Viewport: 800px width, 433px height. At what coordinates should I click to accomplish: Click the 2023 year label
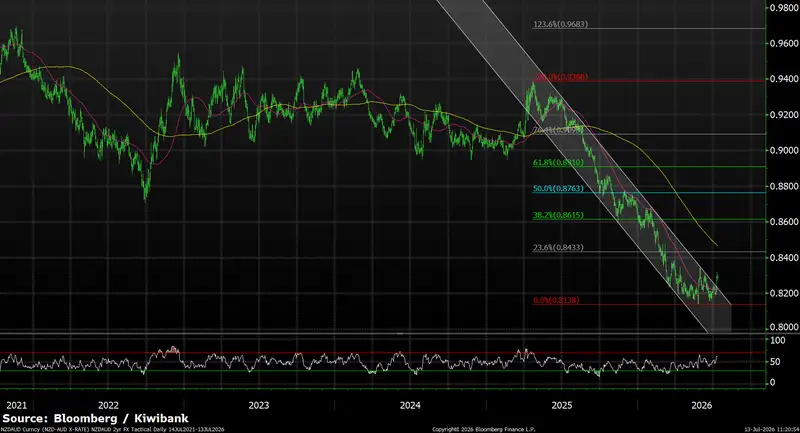pos(259,405)
